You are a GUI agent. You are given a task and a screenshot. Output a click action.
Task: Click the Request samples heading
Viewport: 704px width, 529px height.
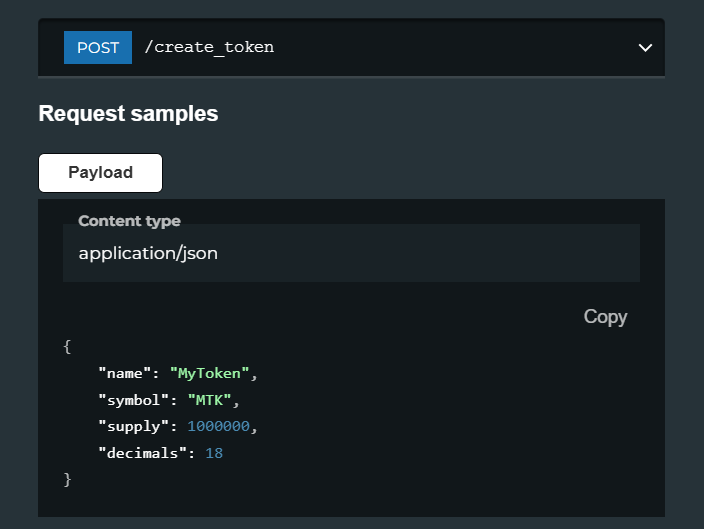(x=128, y=113)
